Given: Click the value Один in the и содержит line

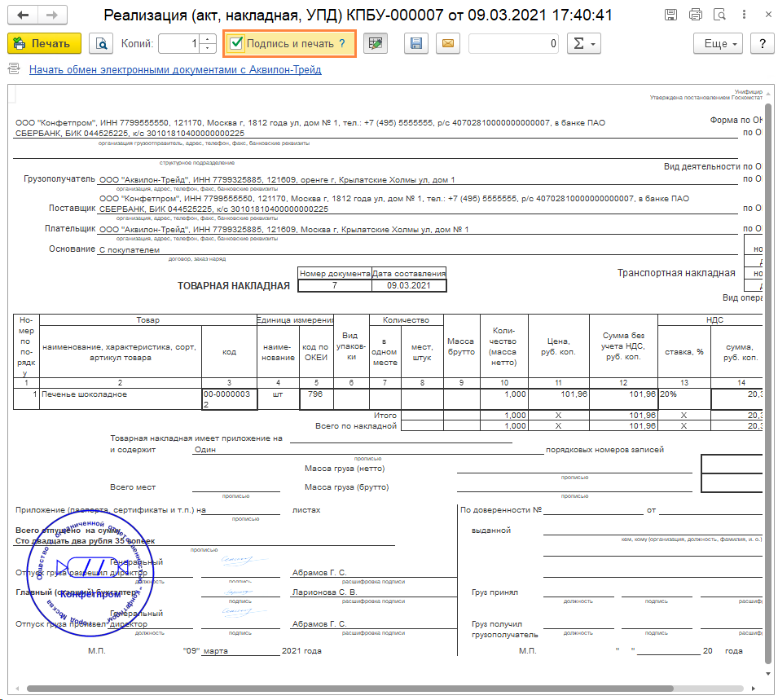Looking at the screenshot, I should click(205, 450).
